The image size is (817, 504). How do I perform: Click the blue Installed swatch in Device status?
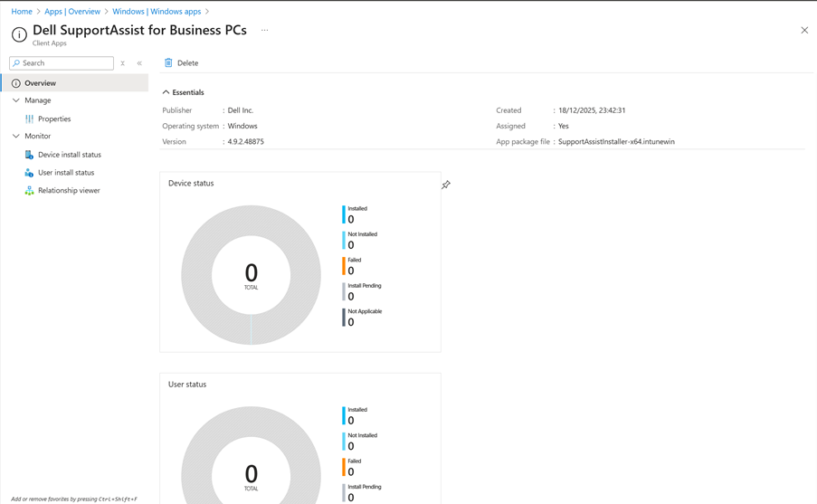click(344, 214)
